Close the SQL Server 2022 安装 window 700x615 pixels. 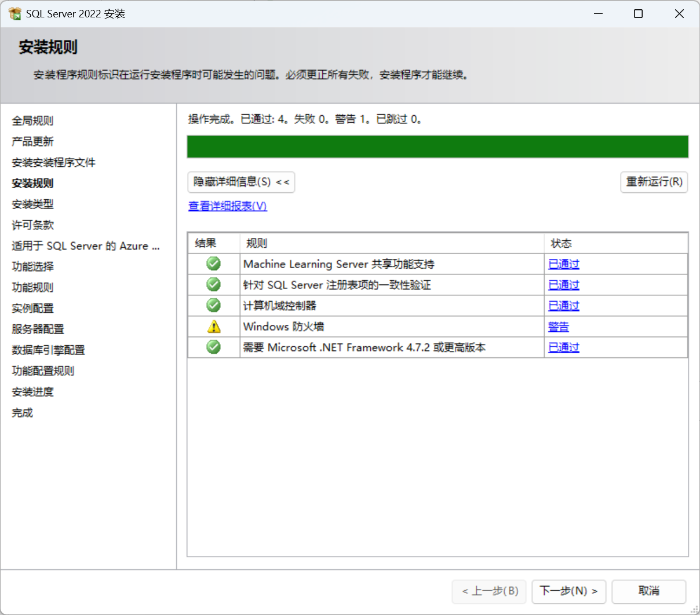(x=679, y=13)
